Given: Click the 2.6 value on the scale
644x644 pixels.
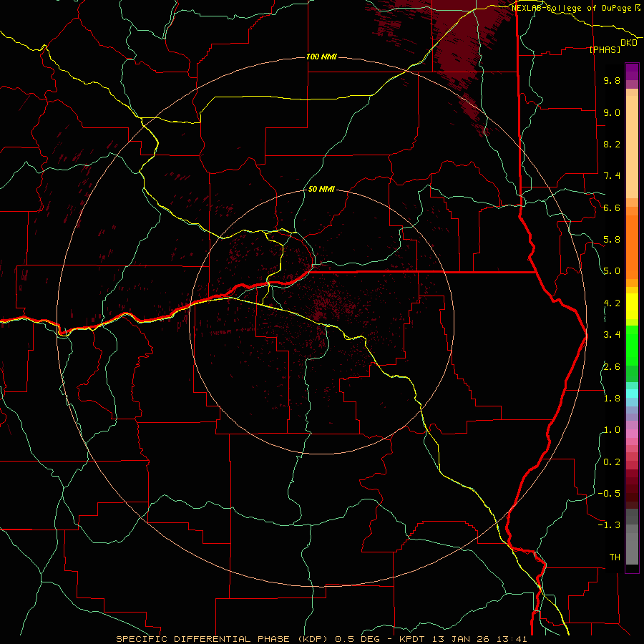Looking at the screenshot, I should tap(612, 367).
